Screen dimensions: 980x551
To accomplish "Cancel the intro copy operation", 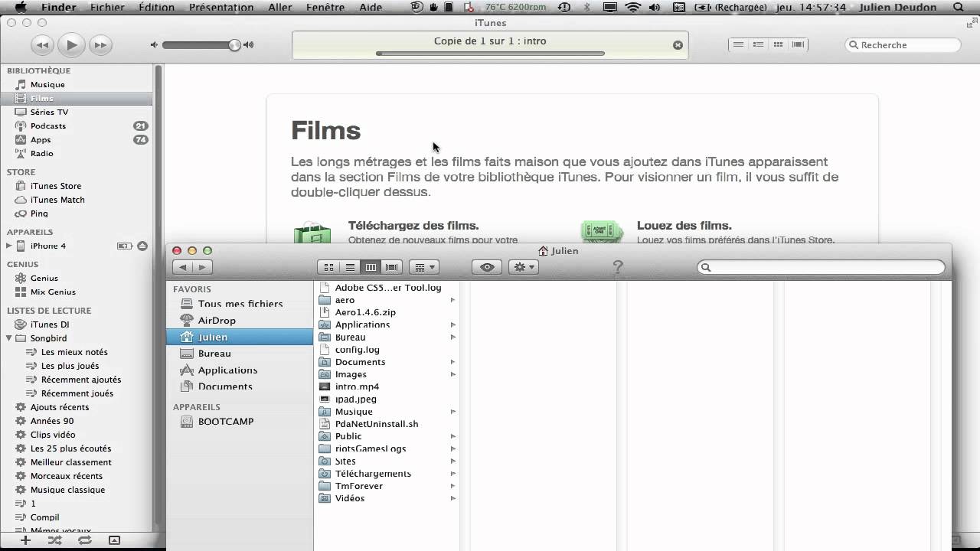I will (x=678, y=45).
